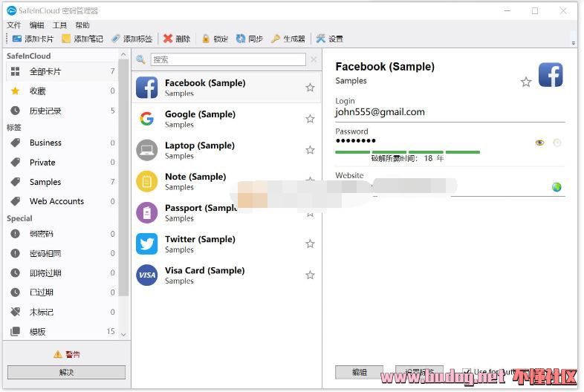The height and width of the screenshot is (392, 584).
Task: Click the Add Note (添加笔记) toolbar button
Action: 82,39
